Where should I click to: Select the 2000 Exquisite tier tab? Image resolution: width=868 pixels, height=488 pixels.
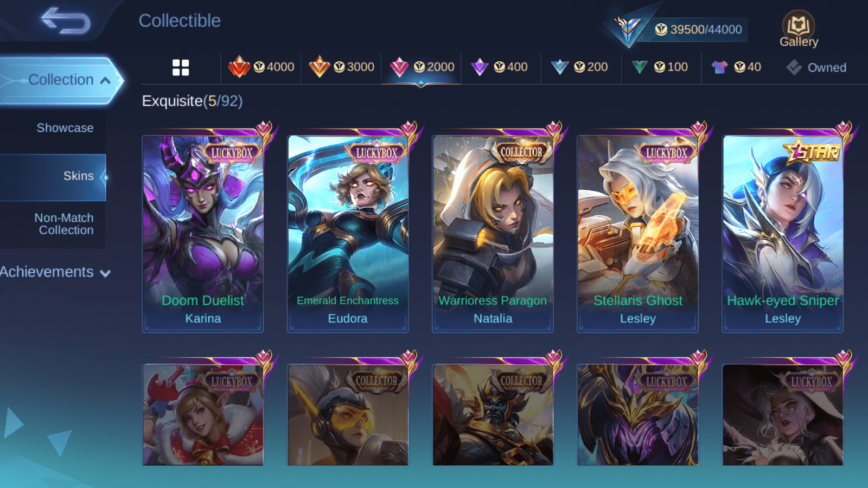tap(421, 67)
